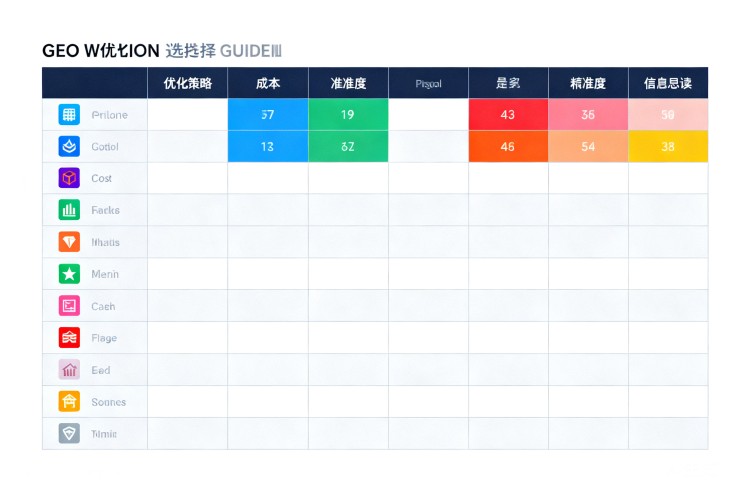Select the Pisgal column header

[x=428, y=83]
